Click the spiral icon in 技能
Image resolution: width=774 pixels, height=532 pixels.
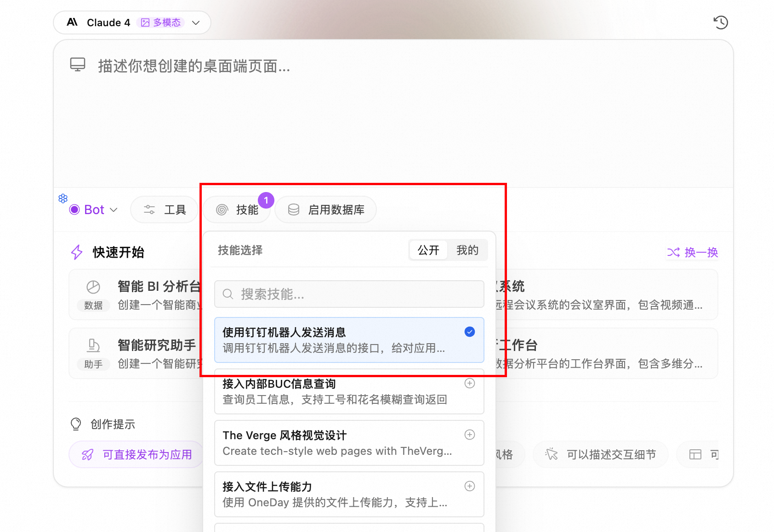[222, 209]
